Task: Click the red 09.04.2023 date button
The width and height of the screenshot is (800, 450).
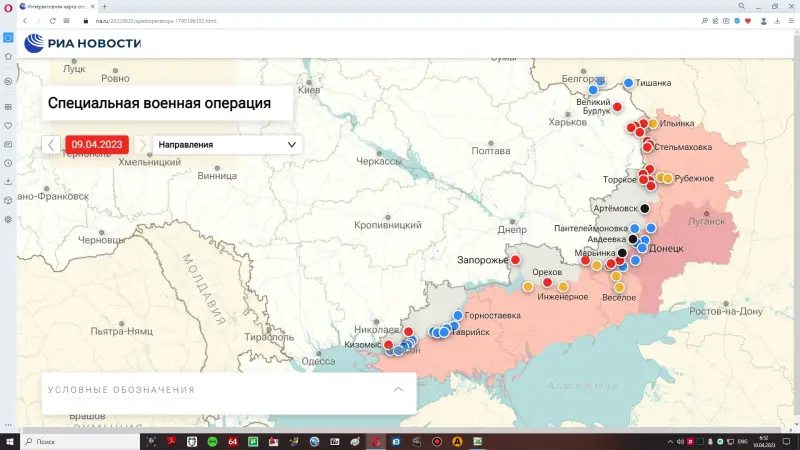Action: 97,144
